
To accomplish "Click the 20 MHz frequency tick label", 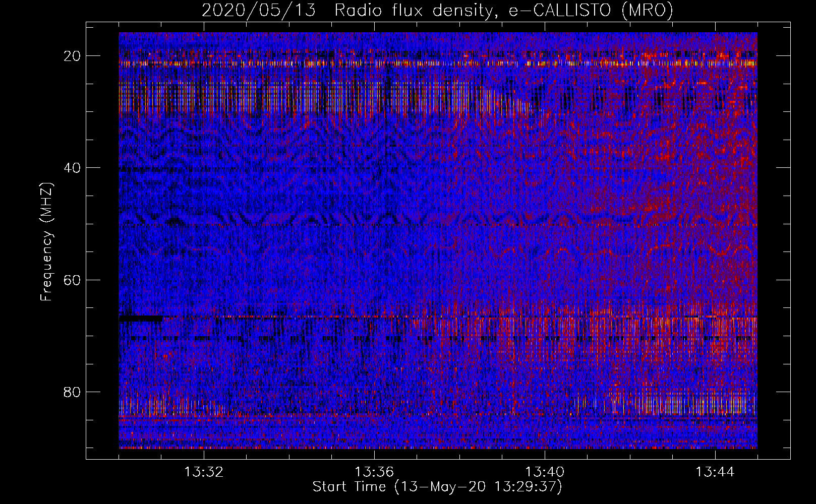I will (x=72, y=56).
